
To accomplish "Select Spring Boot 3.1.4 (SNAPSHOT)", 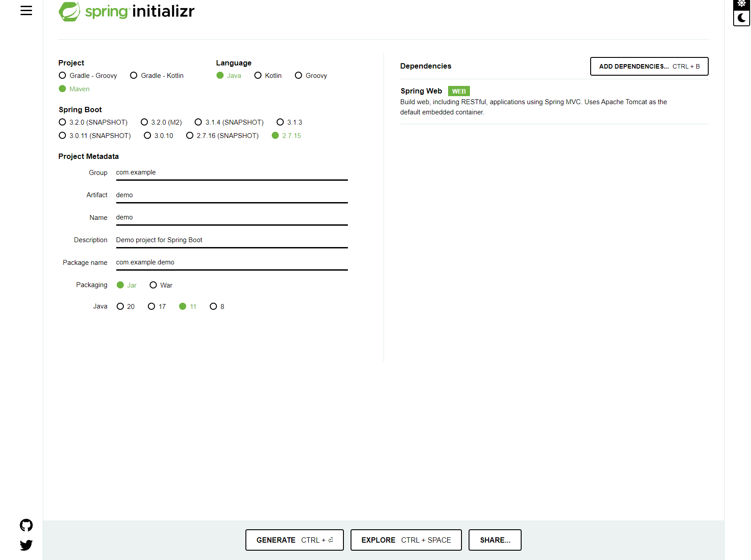I will click(x=229, y=122).
